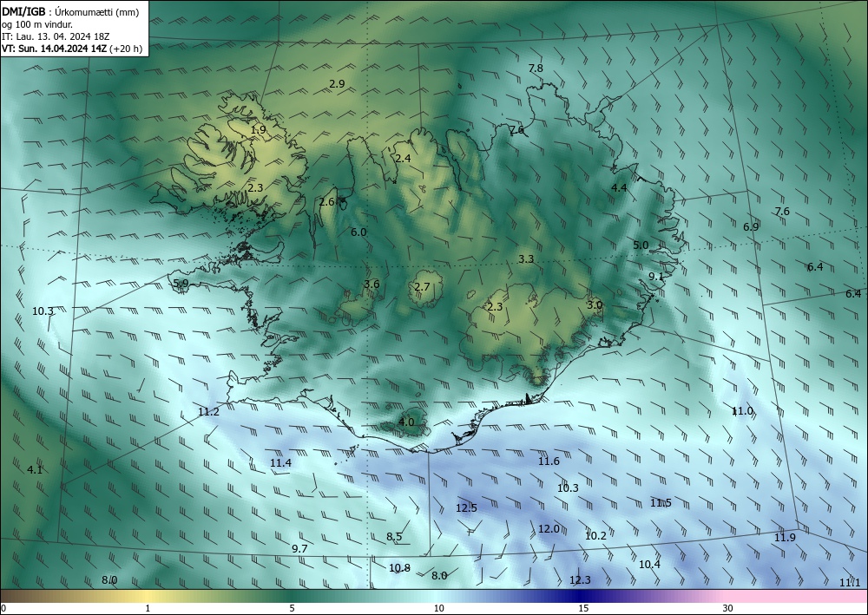Click the '10' tick label on the color scale
The width and height of the screenshot is (868, 615).
[439, 608]
